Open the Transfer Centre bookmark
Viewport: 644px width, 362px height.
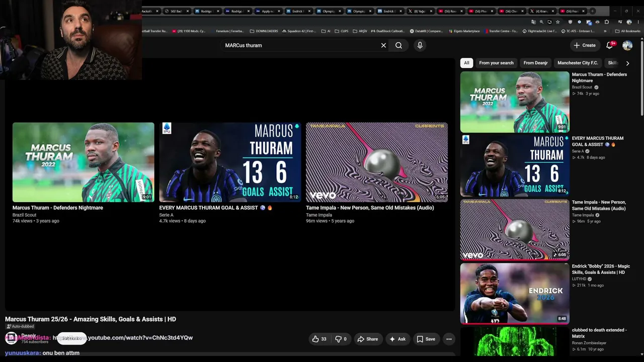(502, 31)
